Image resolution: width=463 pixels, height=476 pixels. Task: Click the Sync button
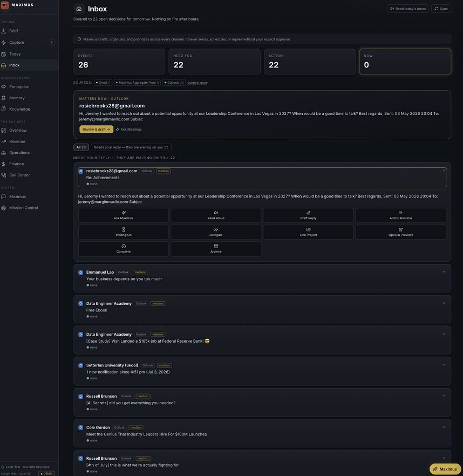pos(441,9)
